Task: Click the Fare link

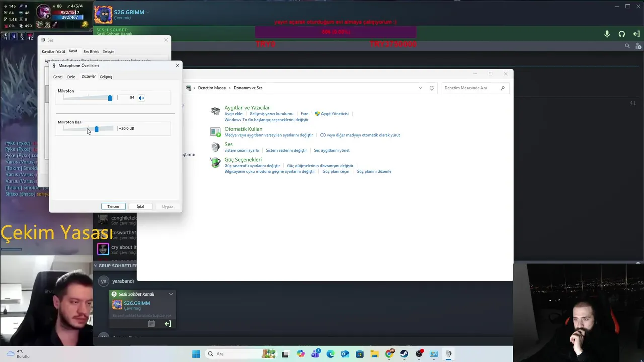Action: 304,114
